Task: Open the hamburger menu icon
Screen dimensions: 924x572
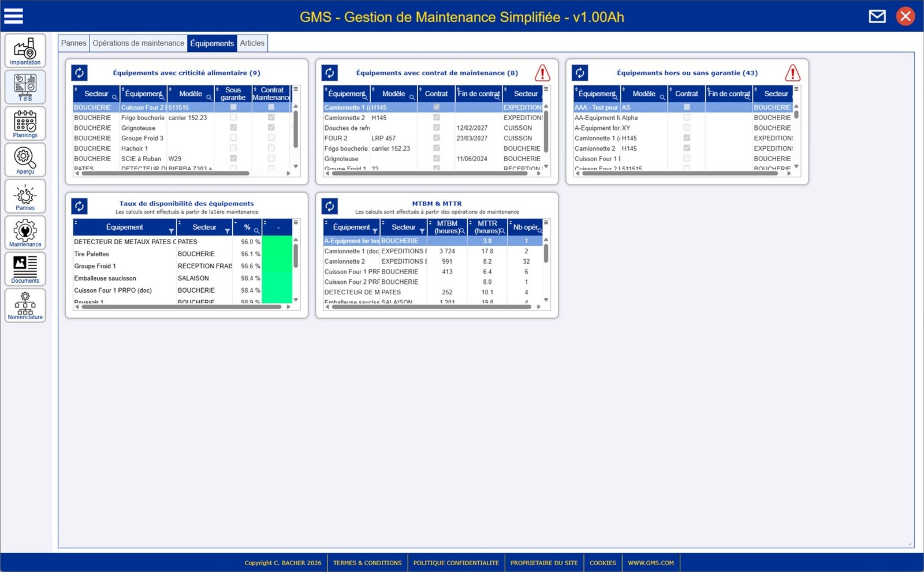Action: click(x=13, y=16)
